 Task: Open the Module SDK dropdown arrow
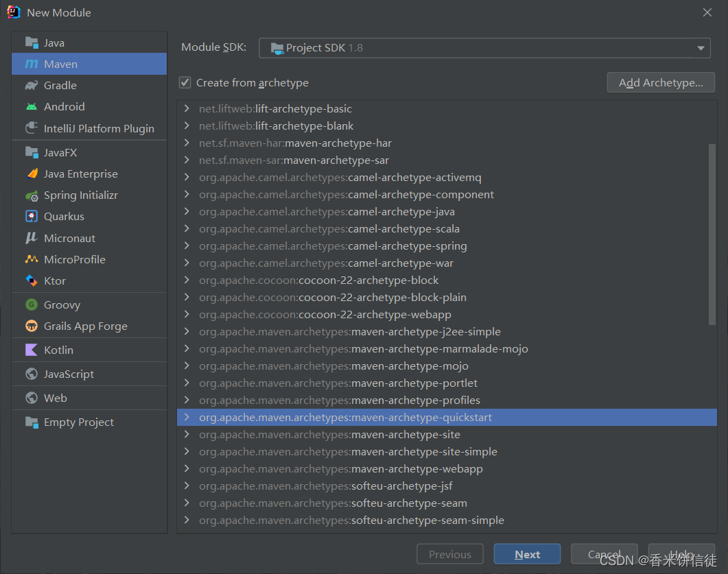pyautogui.click(x=701, y=48)
